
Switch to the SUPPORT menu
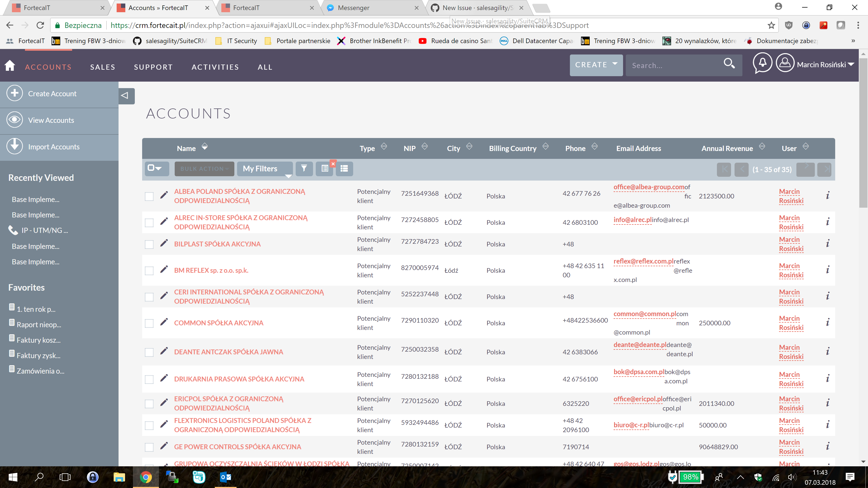pyautogui.click(x=153, y=67)
